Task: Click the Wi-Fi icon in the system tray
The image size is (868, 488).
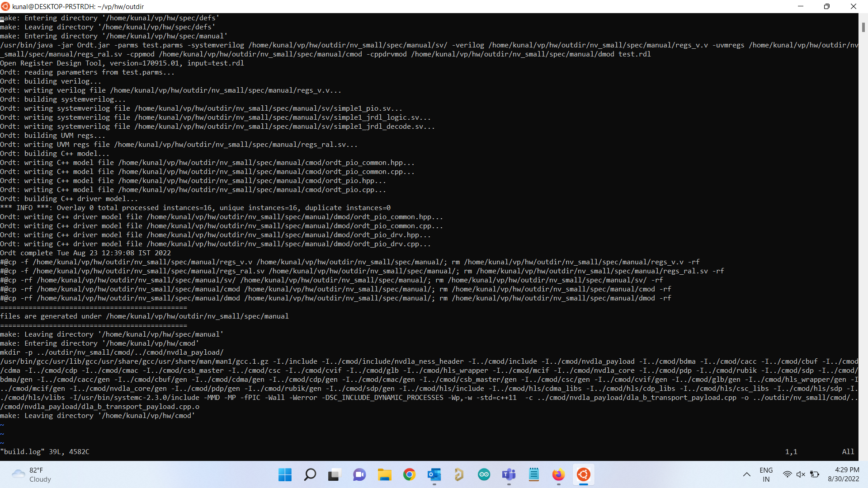Action: coord(788,474)
